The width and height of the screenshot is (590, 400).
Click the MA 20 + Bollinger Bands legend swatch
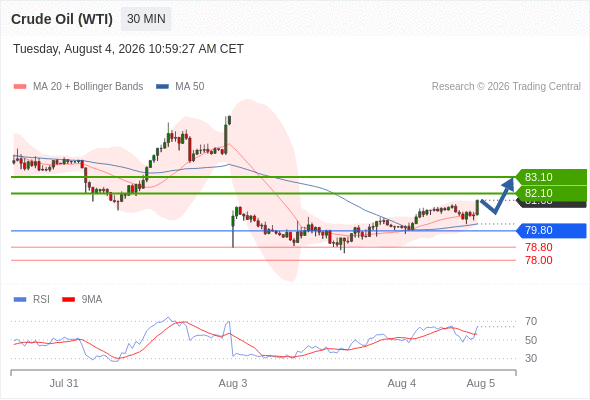[20, 87]
